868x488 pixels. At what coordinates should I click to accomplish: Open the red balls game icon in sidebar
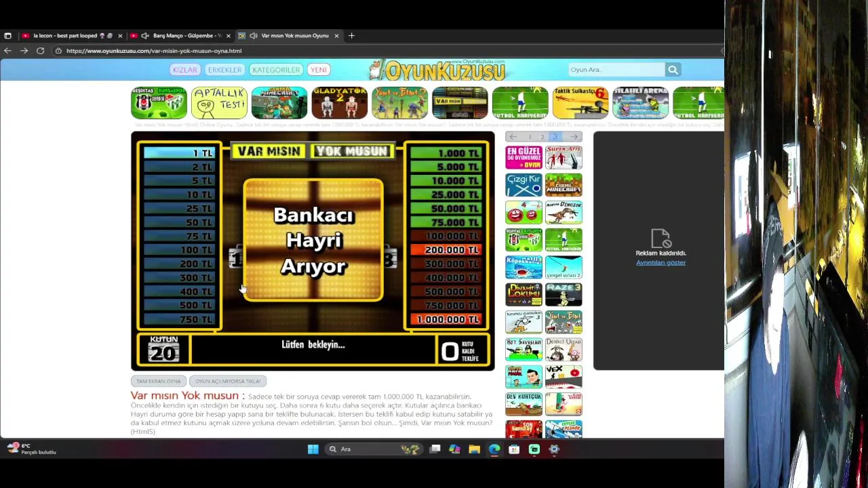pos(524,212)
